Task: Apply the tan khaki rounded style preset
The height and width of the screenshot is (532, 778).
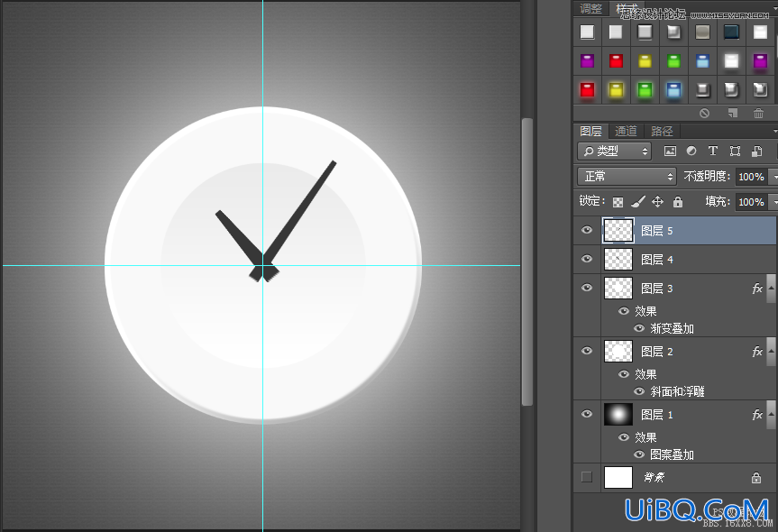Action: (702, 32)
